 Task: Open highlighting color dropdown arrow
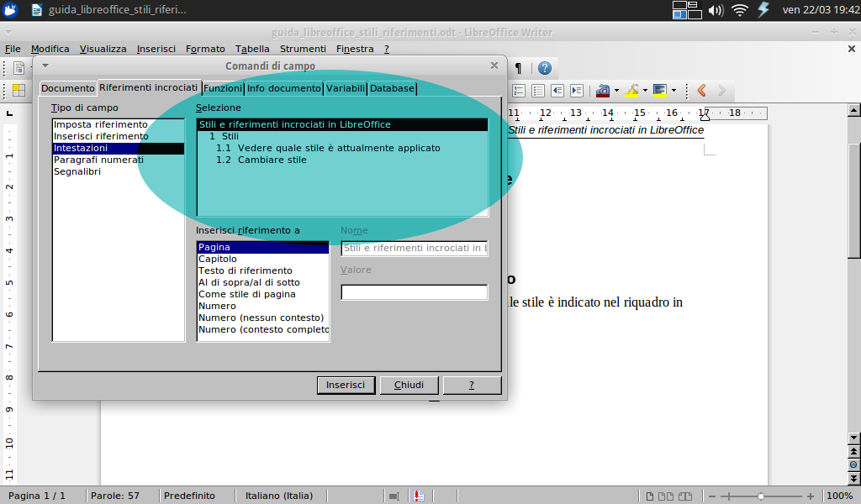[x=645, y=91]
